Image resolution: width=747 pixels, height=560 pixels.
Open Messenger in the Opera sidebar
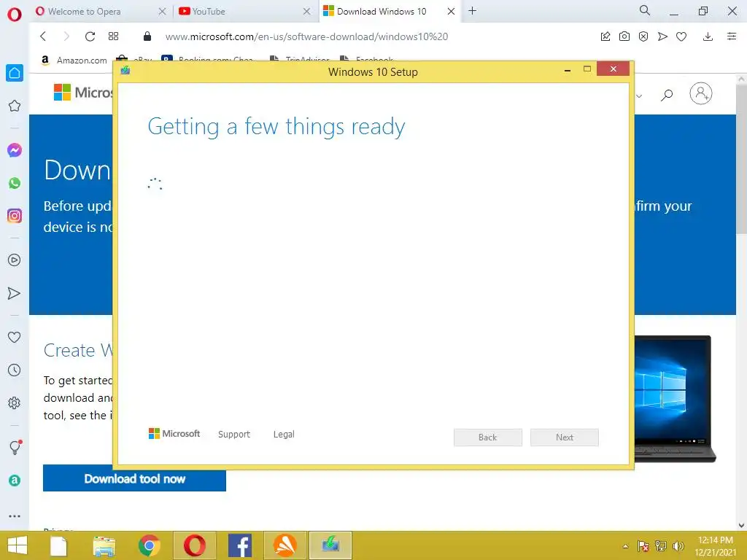(x=15, y=150)
